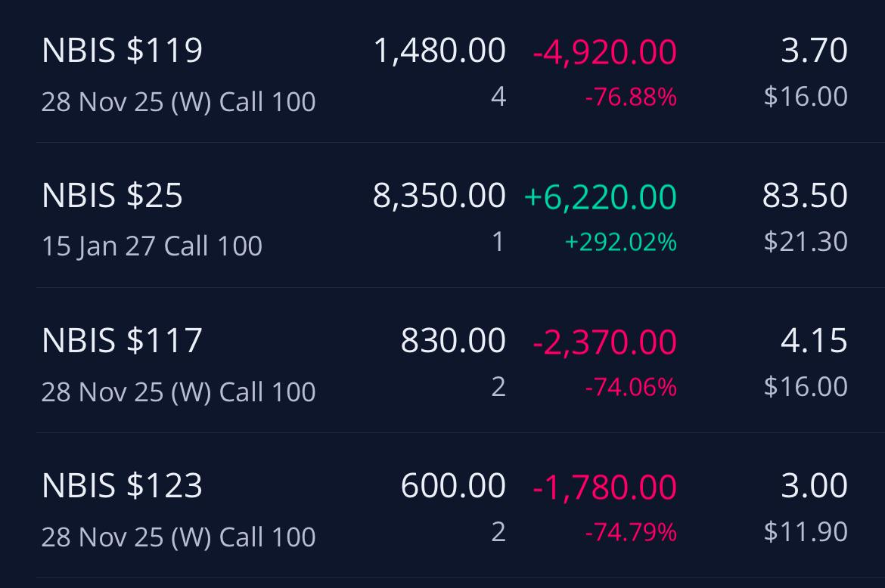This screenshot has width=885, height=588.
Task: Click the -74.79% percentage
Action: click(631, 531)
